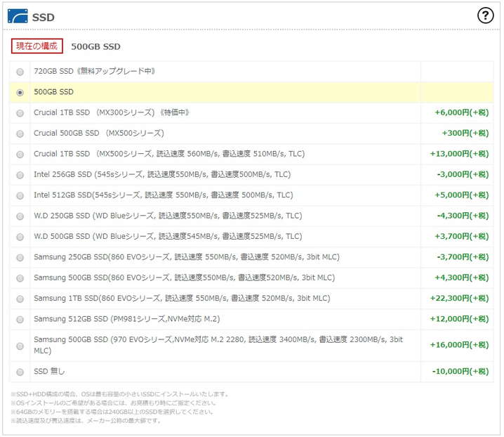Click the blue SSD section icon
This screenshot has width=504, height=437.
coord(18,16)
